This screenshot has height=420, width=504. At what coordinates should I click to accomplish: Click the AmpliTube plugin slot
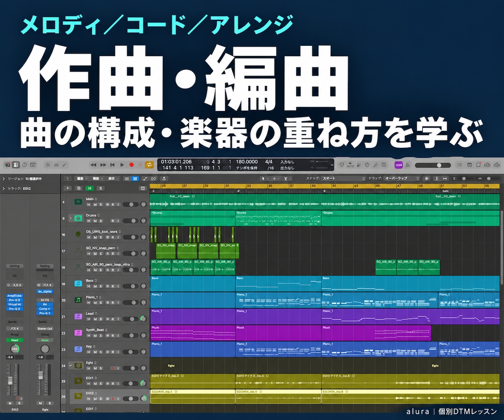14,296
